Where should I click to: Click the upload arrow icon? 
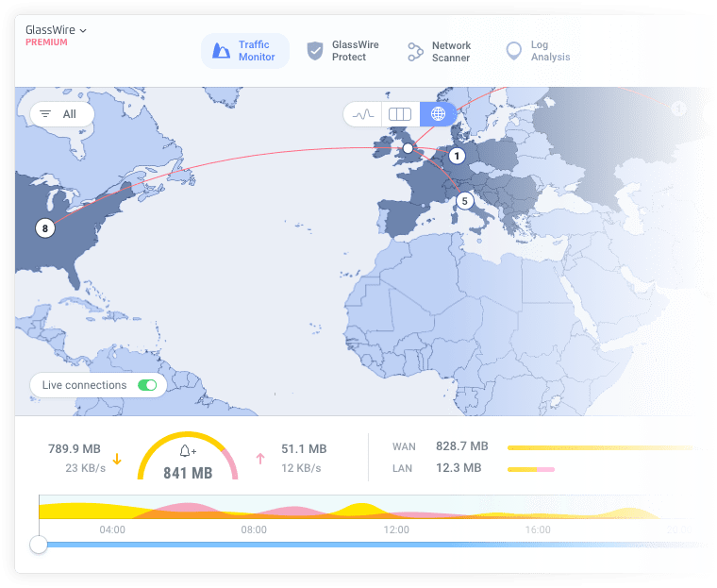pyautogui.click(x=260, y=459)
